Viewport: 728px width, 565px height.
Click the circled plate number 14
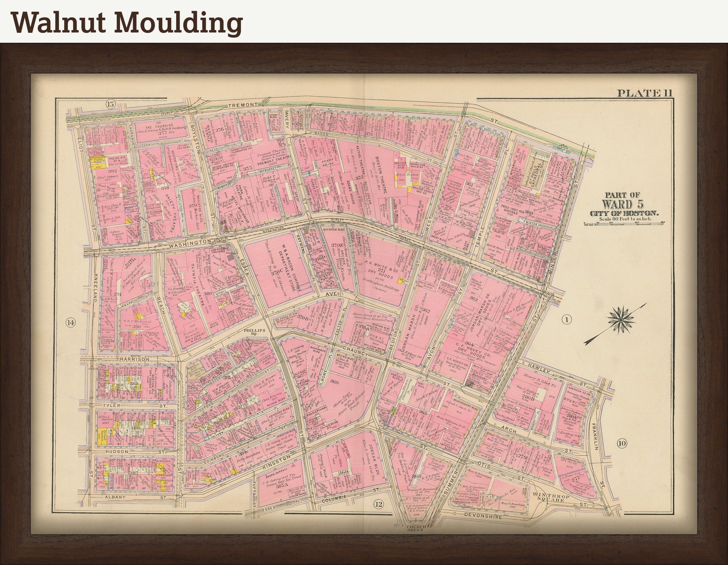coord(71,322)
